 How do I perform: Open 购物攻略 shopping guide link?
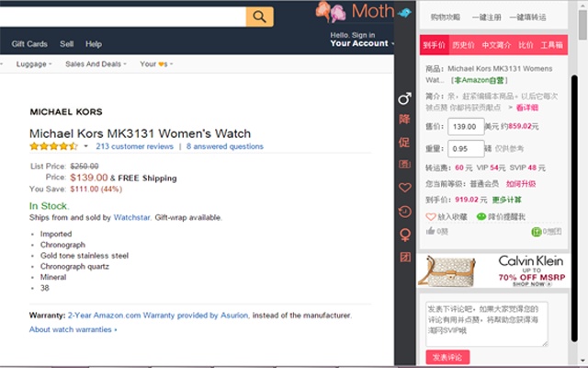[445, 17]
